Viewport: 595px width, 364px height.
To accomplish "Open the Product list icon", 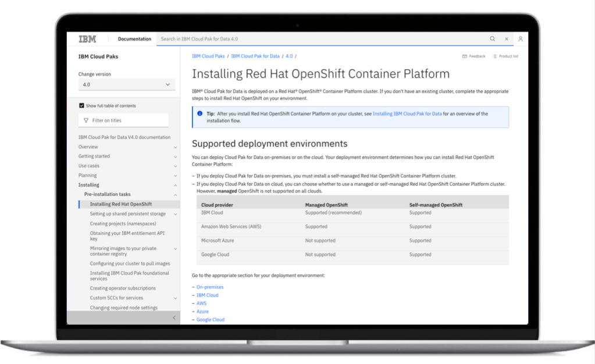I will [495, 56].
